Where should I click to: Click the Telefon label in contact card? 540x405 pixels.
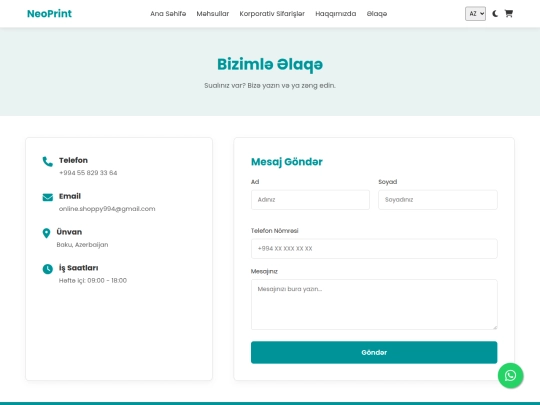click(73, 160)
